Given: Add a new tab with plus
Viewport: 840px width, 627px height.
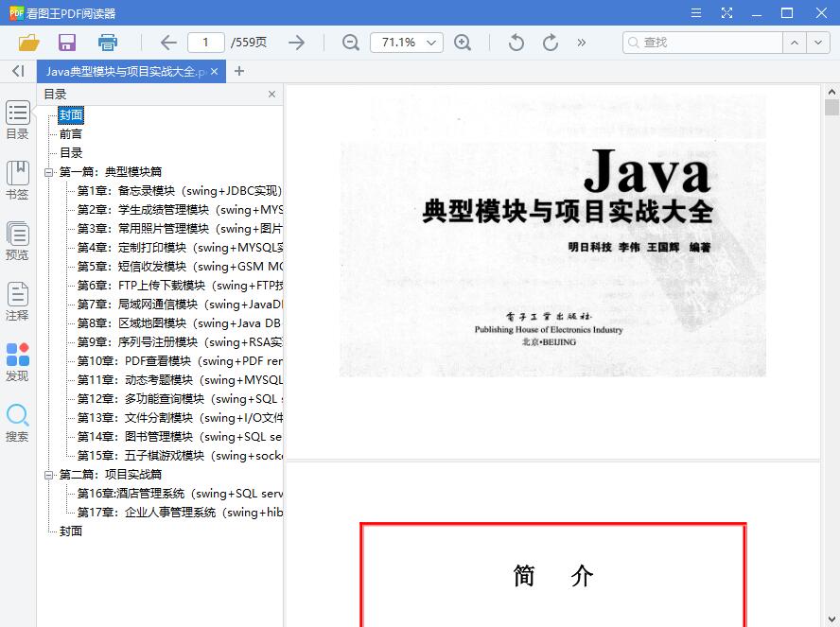Looking at the screenshot, I should coord(239,71).
